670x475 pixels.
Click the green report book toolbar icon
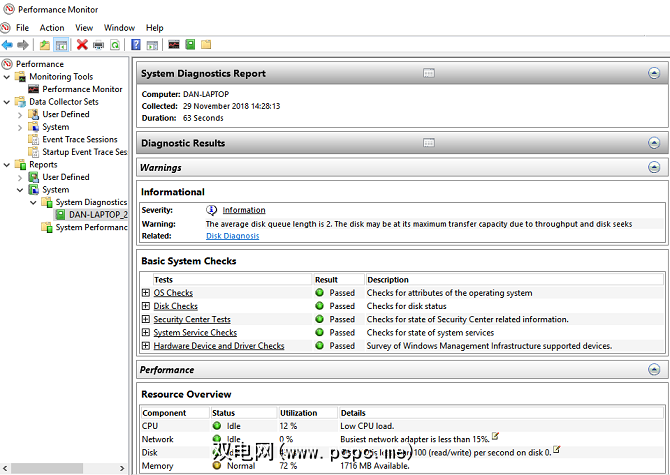tap(190, 45)
